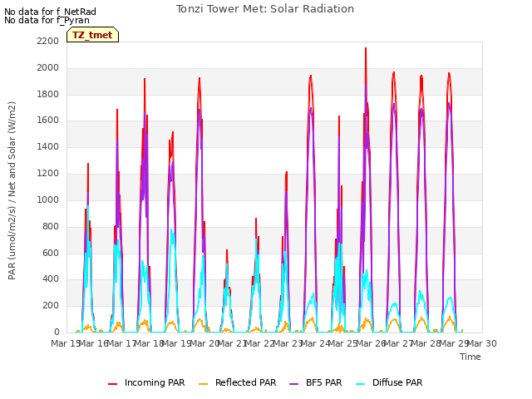Click the TZ_tmet label box
Screen dimensions: 532x399
92,35
